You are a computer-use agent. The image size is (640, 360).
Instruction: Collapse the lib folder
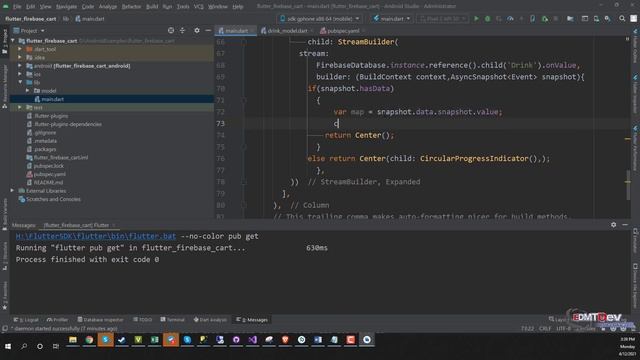(x=20, y=82)
